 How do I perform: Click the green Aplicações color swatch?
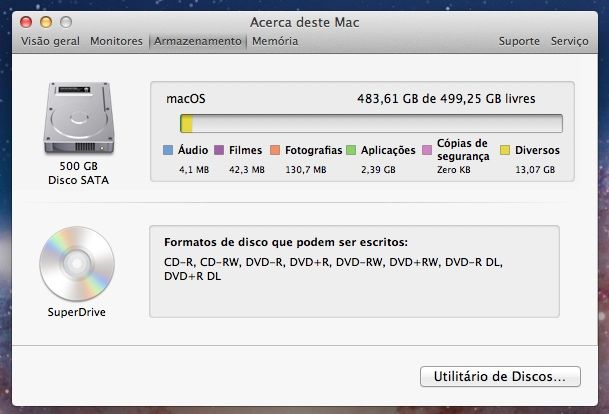click(x=351, y=150)
